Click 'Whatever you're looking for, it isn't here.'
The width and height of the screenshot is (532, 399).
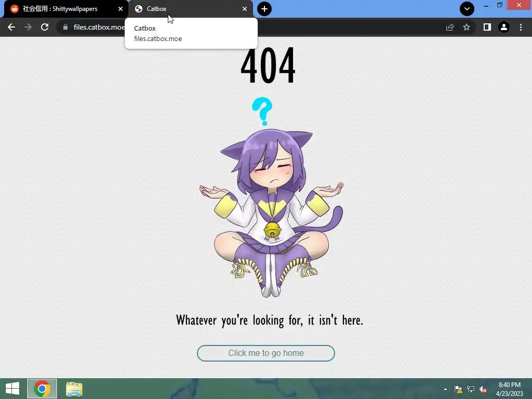[270, 320]
